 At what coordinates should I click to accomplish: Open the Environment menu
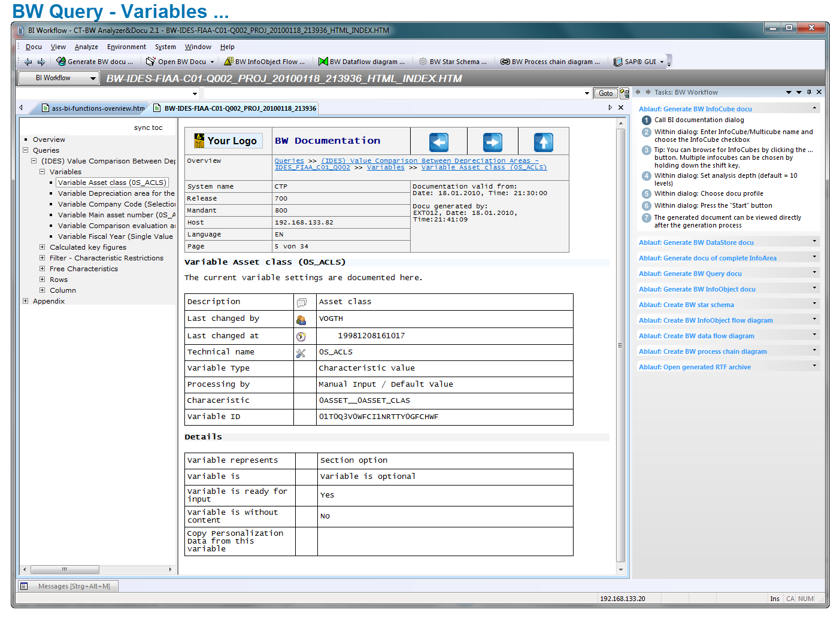(x=126, y=47)
